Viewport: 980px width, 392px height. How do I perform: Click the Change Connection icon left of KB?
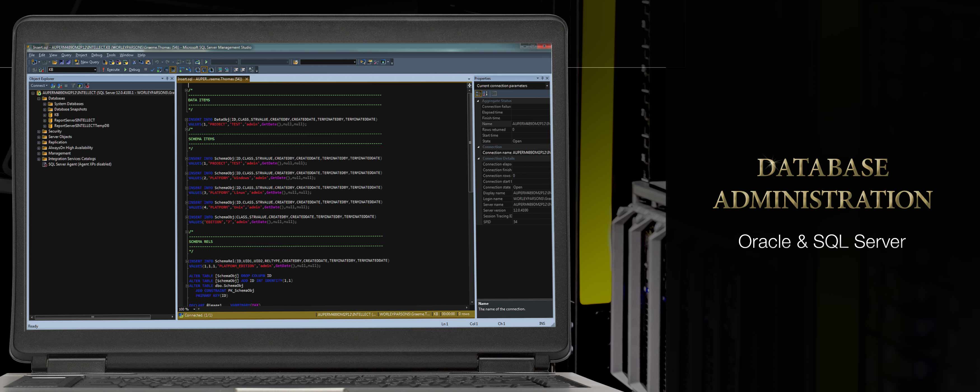click(x=41, y=70)
